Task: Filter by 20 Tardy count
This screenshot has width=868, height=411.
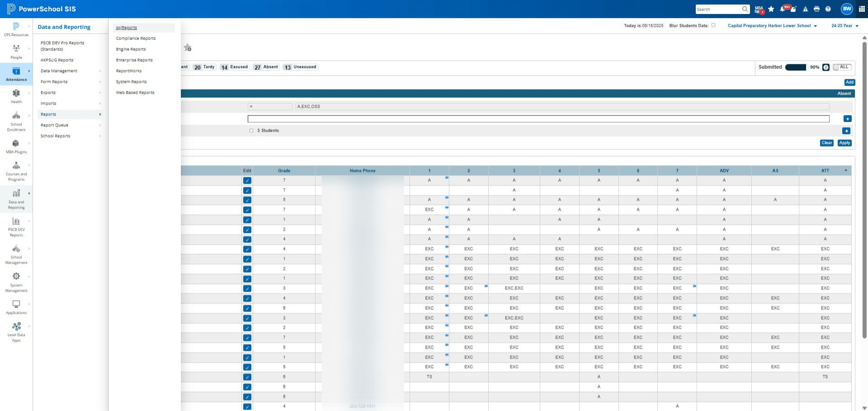Action: [x=204, y=67]
